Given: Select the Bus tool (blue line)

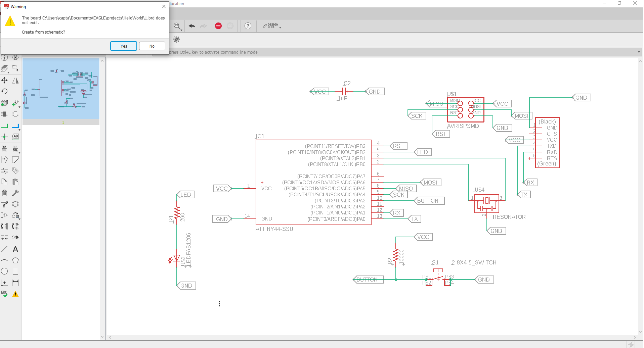Looking at the screenshot, I should 15,126.
